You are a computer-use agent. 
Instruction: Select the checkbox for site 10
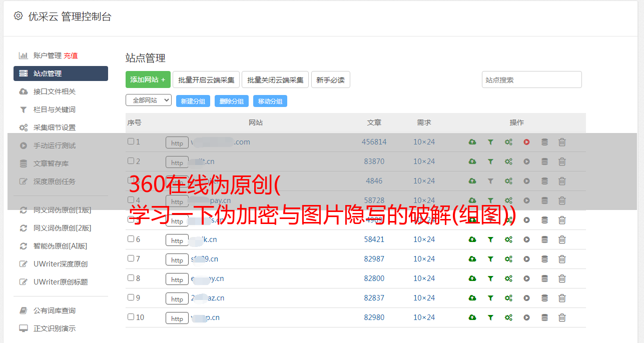coord(131,317)
